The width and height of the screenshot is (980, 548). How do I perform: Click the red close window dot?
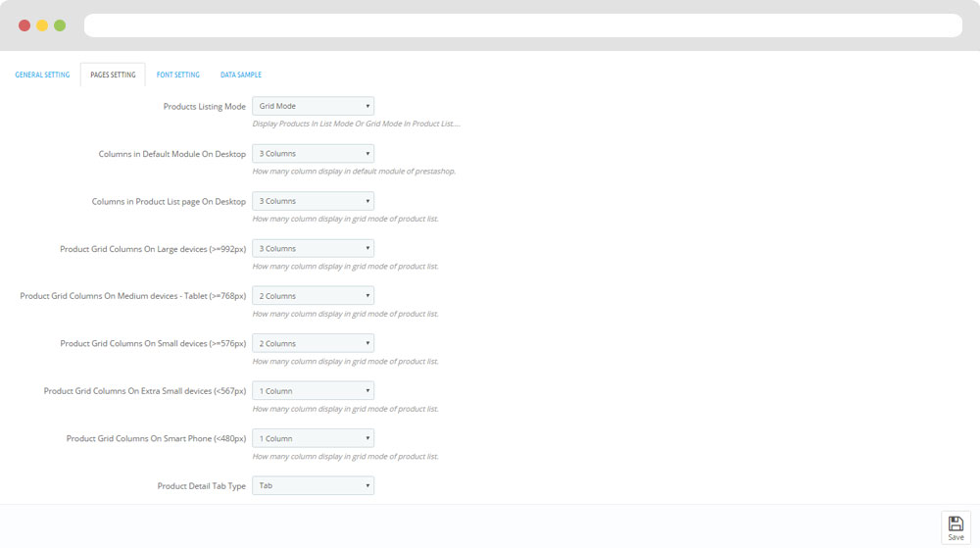(x=24, y=25)
